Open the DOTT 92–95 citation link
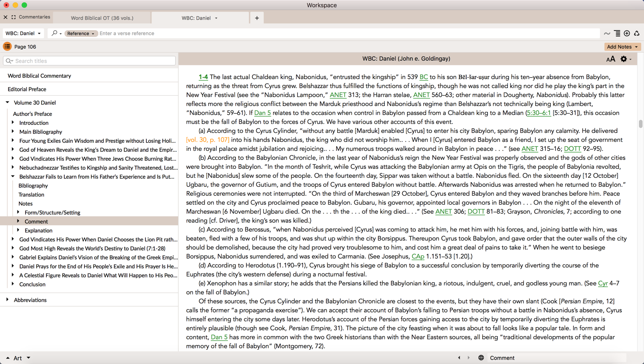The height and width of the screenshot is (364, 644). [572, 149]
